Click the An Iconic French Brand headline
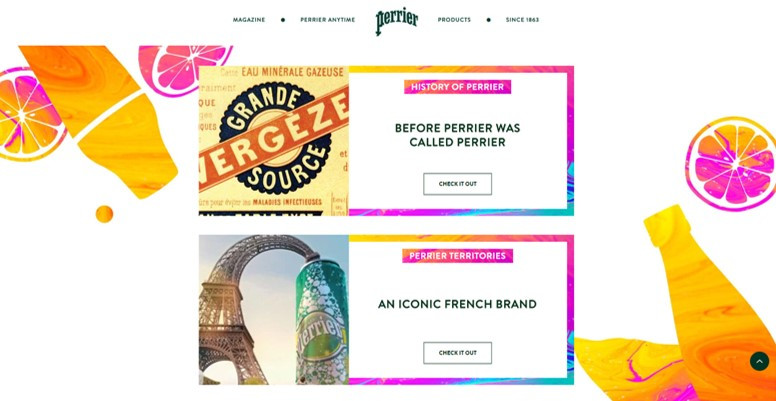Image resolution: width=776 pixels, height=401 pixels. pos(457,304)
